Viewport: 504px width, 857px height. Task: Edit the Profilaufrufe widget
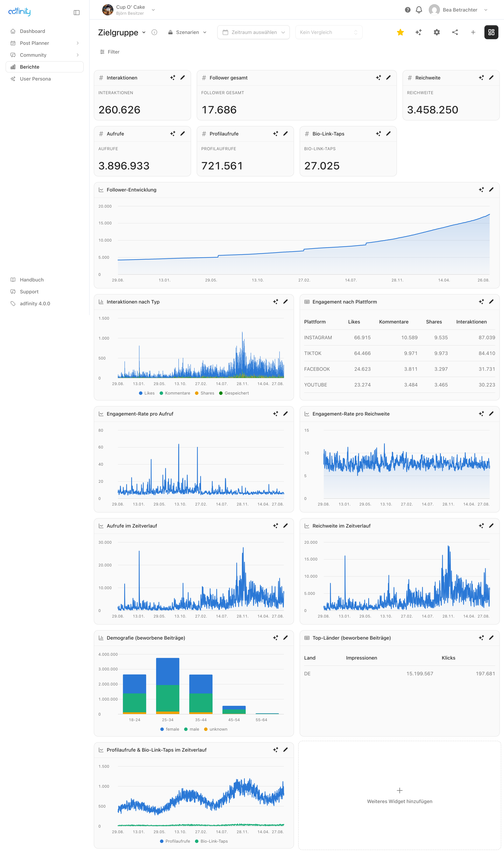pyautogui.click(x=285, y=134)
